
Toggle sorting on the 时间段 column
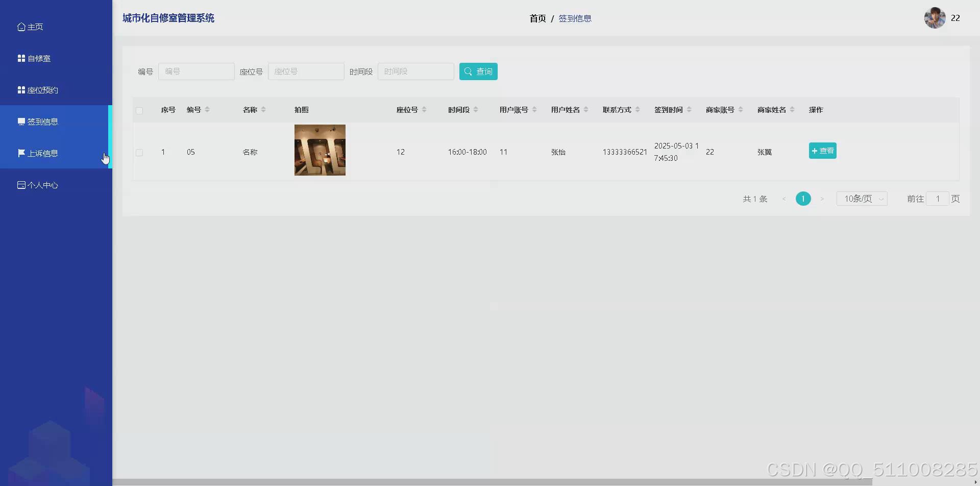click(x=476, y=109)
